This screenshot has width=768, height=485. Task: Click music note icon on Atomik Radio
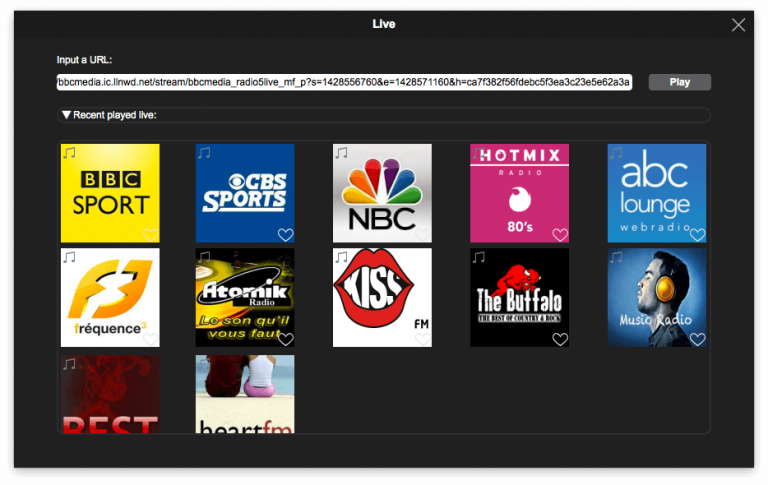coord(204,257)
